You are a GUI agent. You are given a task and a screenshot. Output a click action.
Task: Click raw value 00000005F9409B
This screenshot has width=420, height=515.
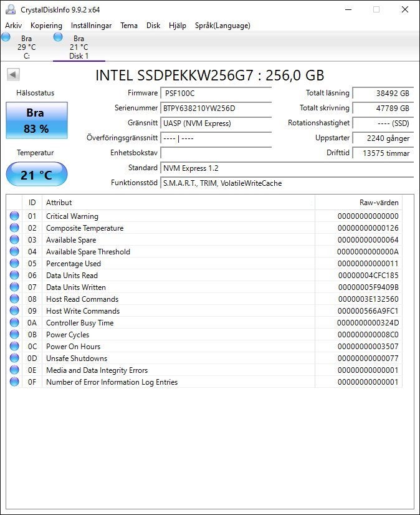point(368,287)
